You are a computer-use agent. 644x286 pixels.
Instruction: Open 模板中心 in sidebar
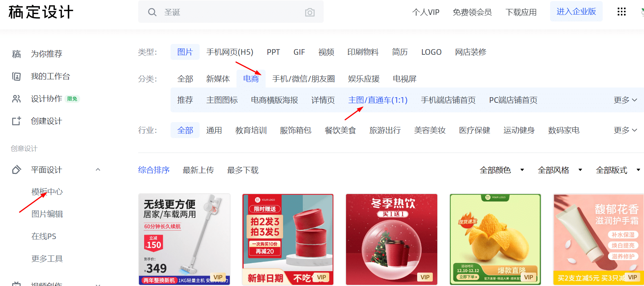[x=47, y=192]
